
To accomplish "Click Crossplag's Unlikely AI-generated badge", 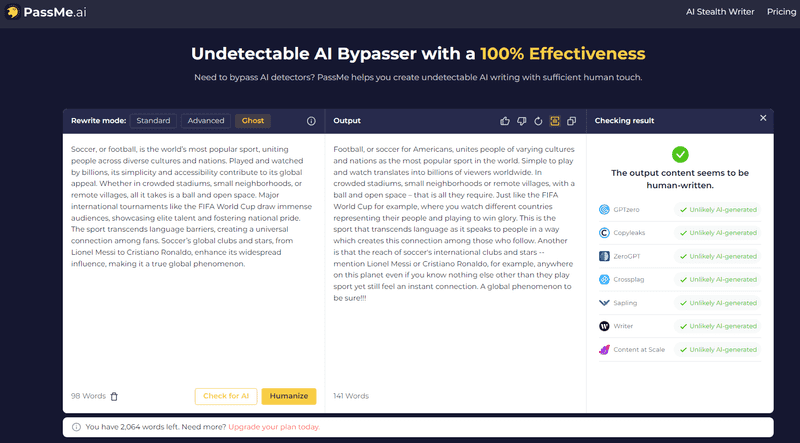I will pyautogui.click(x=717, y=280).
